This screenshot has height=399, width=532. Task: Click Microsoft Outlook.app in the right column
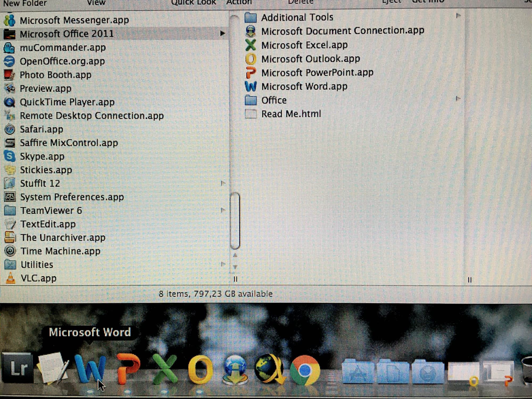pos(310,59)
